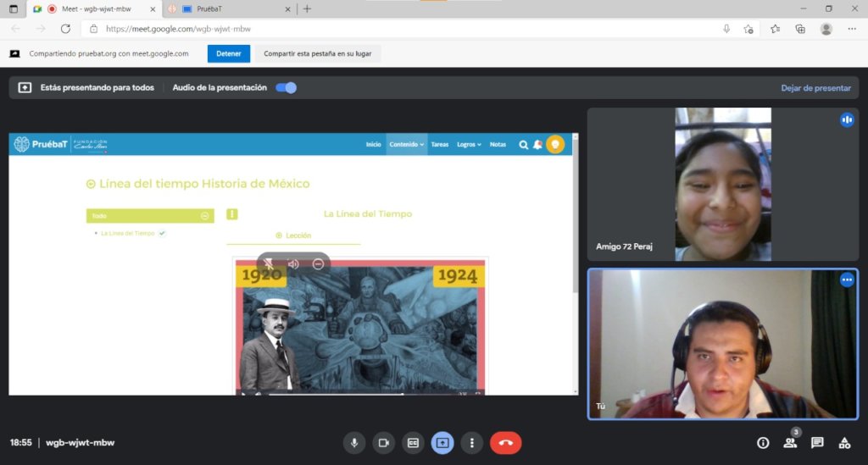Viewport: 868px width, 465px height.
Task: Mute the microphone in Meet controls
Action: click(x=354, y=443)
